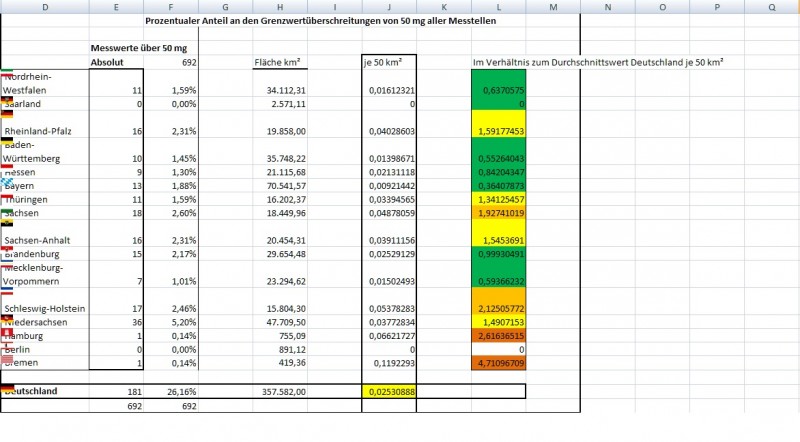Select the yellow highlighted cell 0,02530888
Viewport: 800px width, 442px height.
tap(389, 391)
